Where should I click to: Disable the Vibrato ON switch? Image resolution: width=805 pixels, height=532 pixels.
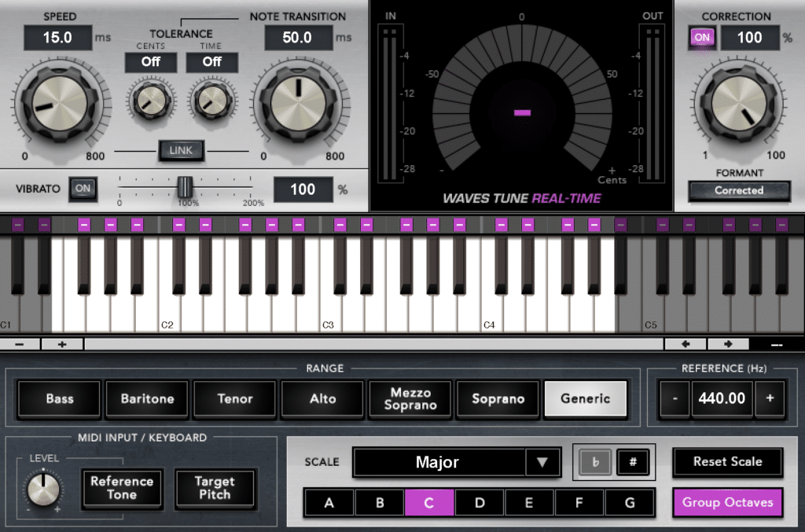coord(83,189)
